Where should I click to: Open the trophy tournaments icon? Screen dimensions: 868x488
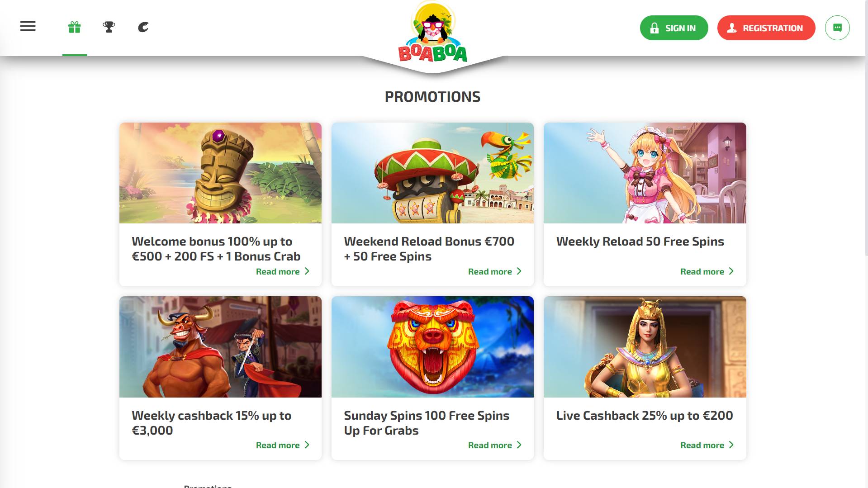tap(109, 28)
